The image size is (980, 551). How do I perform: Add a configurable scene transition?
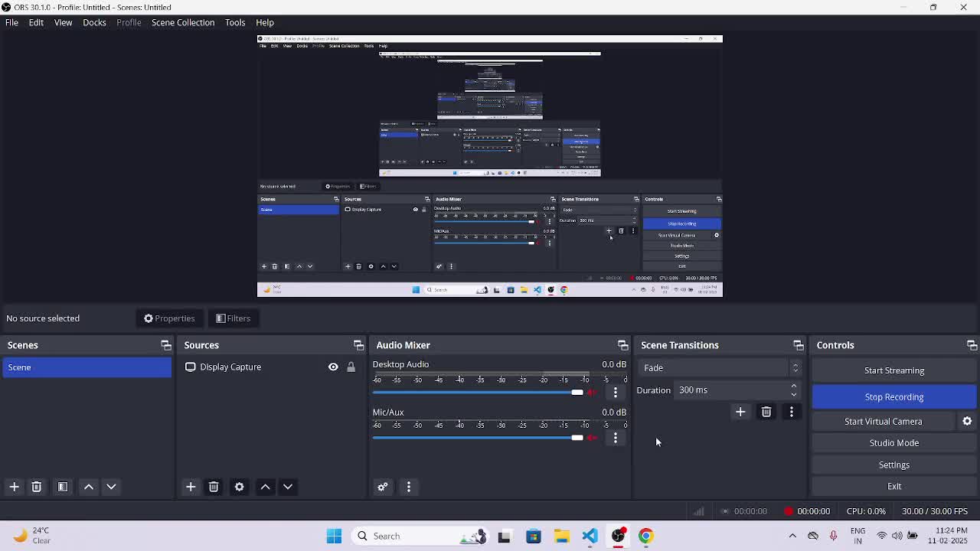click(x=740, y=412)
